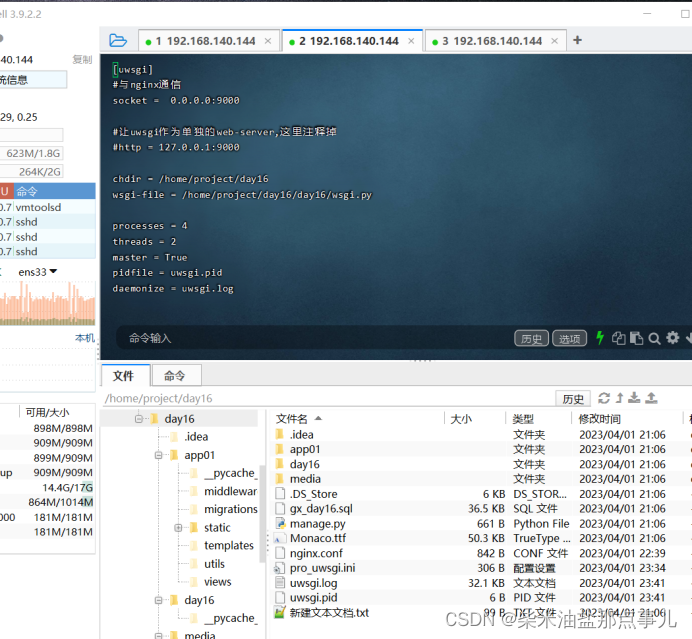Select pro_uwsgi.ini config file icon
This screenshot has height=639, width=692.
pos(279,568)
